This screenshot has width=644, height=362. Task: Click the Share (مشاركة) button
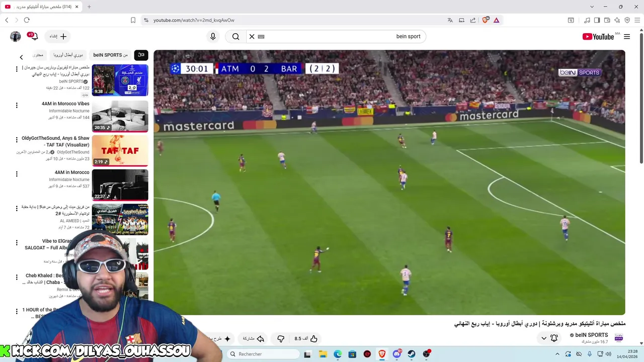coord(254,338)
